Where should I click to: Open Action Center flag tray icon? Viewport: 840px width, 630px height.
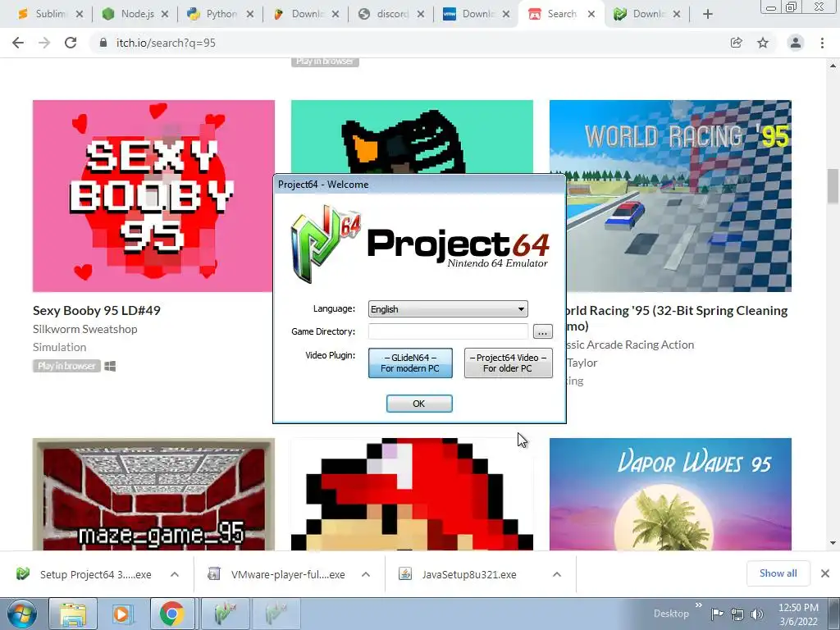pyautogui.click(x=717, y=614)
